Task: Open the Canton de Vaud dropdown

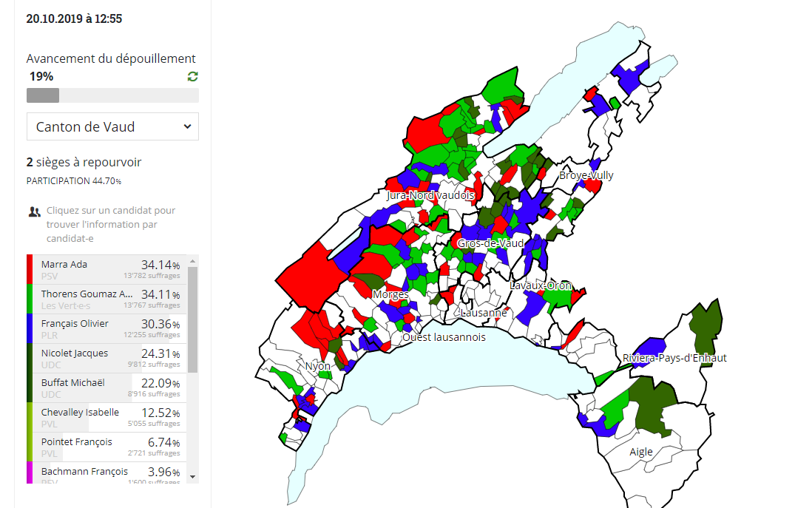Action: point(112,126)
